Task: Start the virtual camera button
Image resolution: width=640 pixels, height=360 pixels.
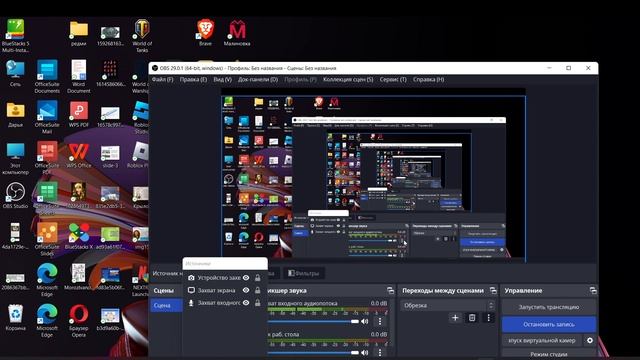Action: [542, 340]
